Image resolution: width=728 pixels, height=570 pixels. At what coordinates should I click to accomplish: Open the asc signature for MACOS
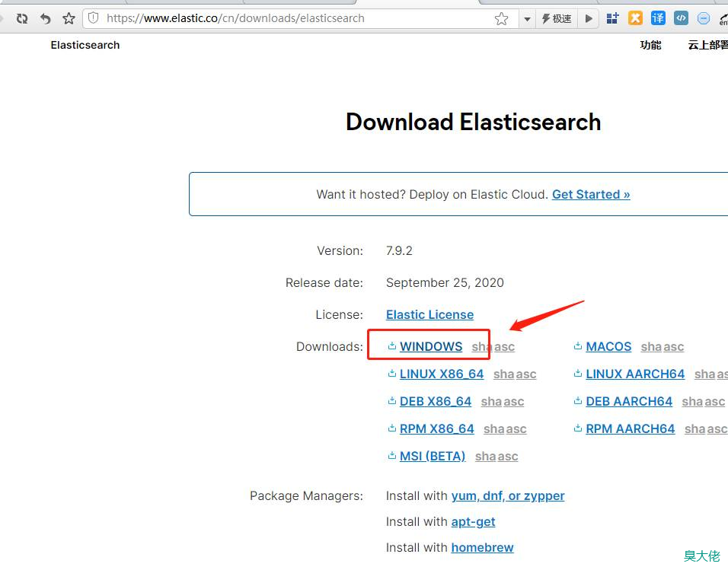coord(674,347)
